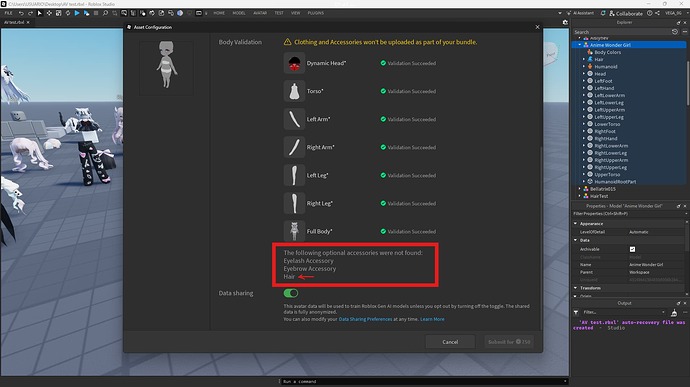Open the FILE menu
Viewport: 690px width, 387px height.
[x=8, y=13]
